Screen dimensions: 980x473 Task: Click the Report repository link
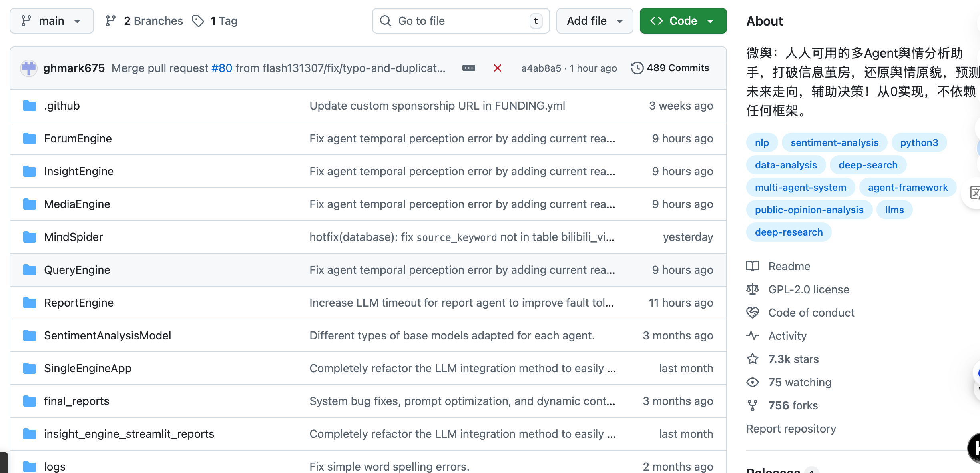pos(791,429)
